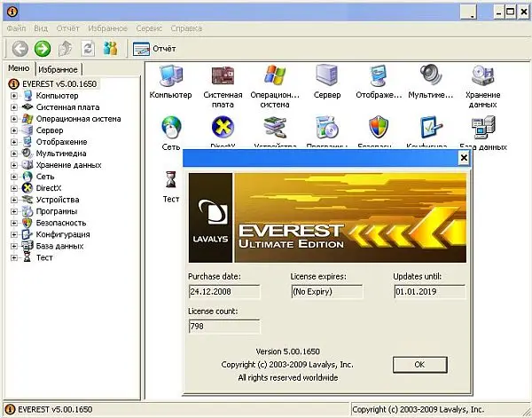Screen dimensions: 532x418
Task: Open the Избранное menu in the menu bar
Action: click(x=107, y=28)
